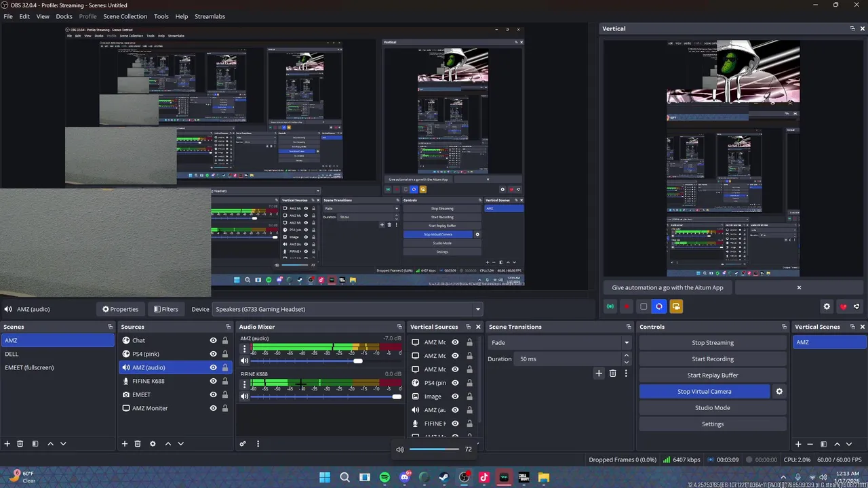868x488 pixels.
Task: Open advanced audio properties gears in Audio Mixer
Action: point(243,444)
